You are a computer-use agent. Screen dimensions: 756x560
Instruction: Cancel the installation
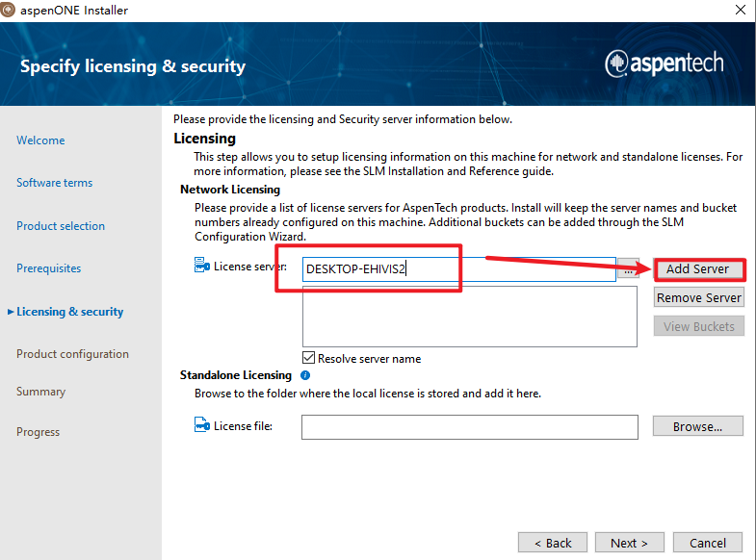(708, 543)
